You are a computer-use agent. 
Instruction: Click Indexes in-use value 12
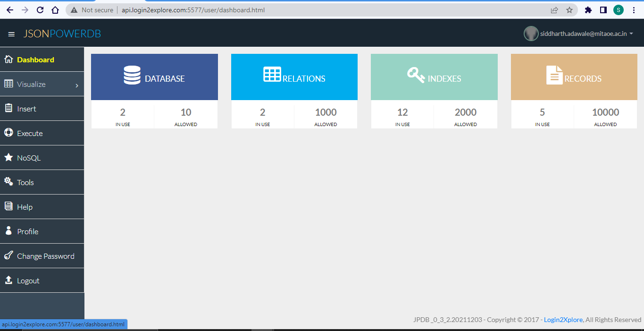[402, 112]
